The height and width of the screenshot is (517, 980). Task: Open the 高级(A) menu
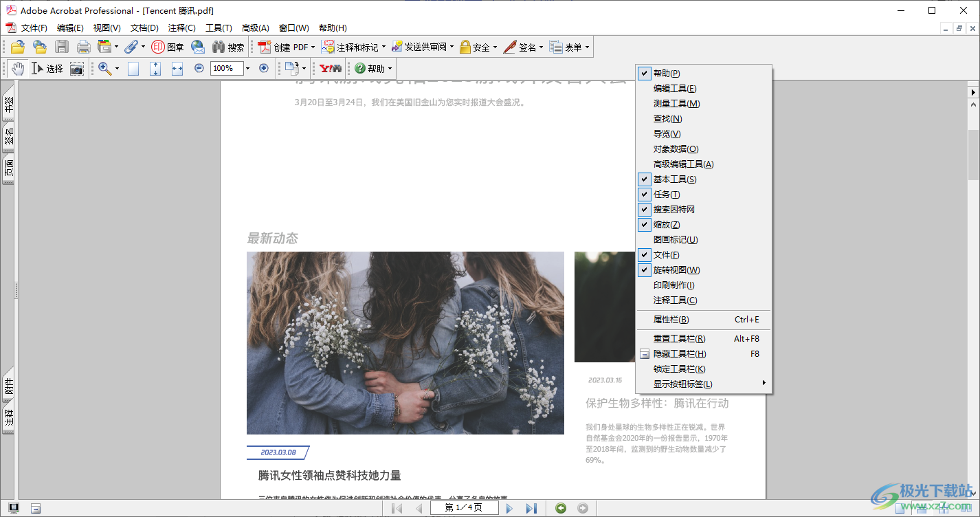[x=255, y=28]
